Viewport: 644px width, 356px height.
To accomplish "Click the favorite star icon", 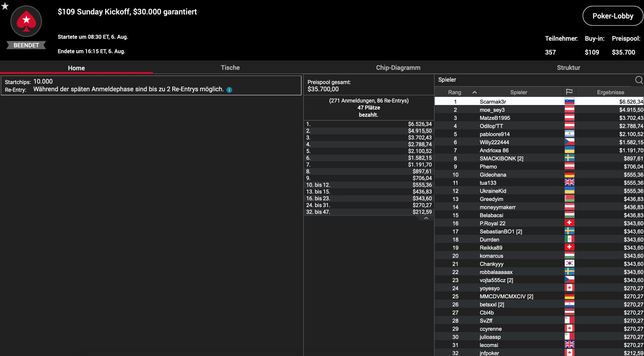I will (5, 6).
